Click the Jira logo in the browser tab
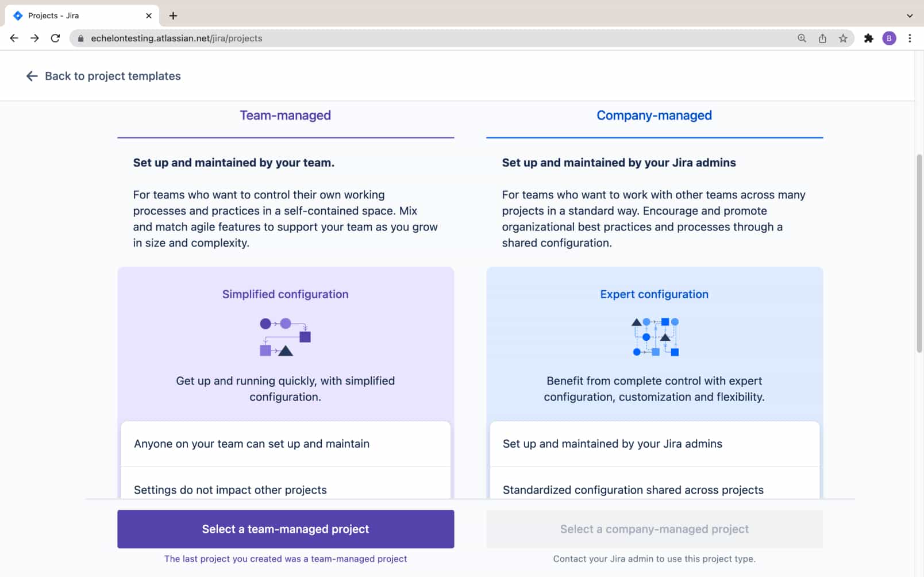Viewport: 924px width, 577px height. (19, 16)
